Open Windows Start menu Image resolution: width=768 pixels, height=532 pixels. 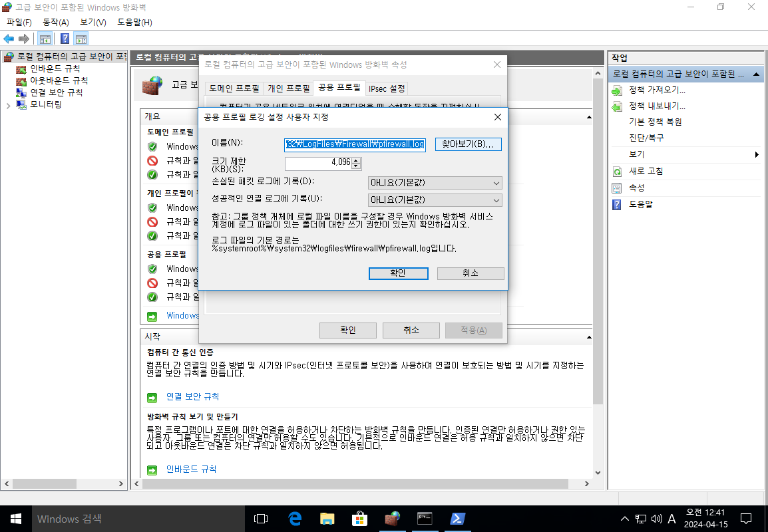pos(16,519)
